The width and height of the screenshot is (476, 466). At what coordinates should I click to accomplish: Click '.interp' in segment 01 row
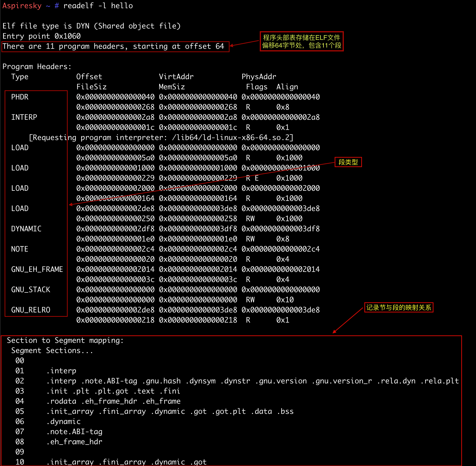point(61,371)
